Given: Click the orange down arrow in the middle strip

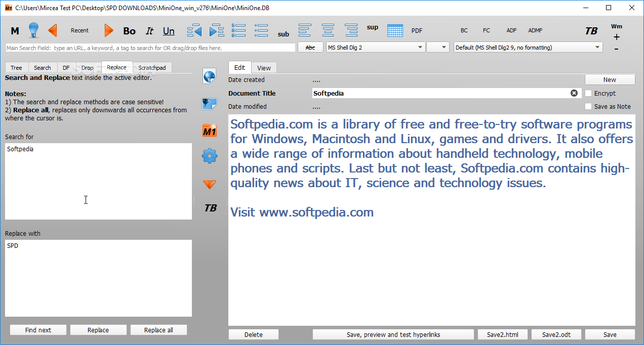Looking at the screenshot, I should click(210, 185).
